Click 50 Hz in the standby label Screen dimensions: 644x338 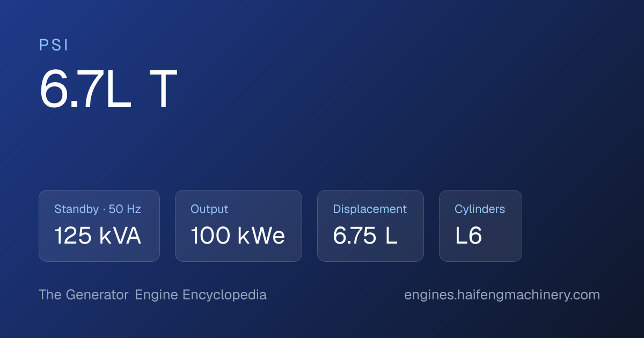[x=125, y=209]
